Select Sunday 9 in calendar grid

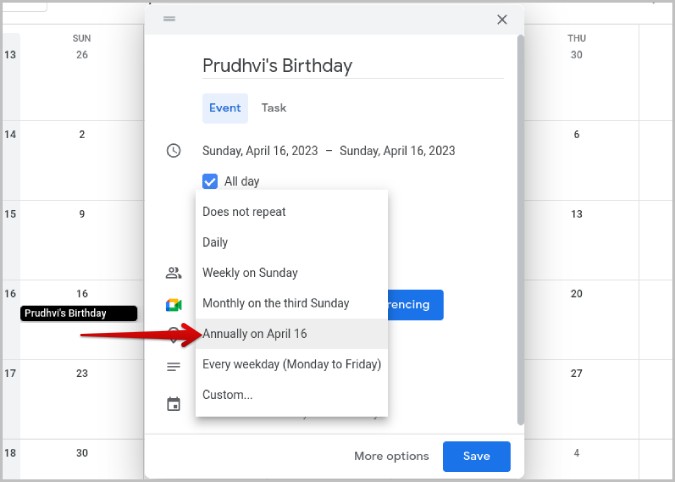[x=82, y=214]
